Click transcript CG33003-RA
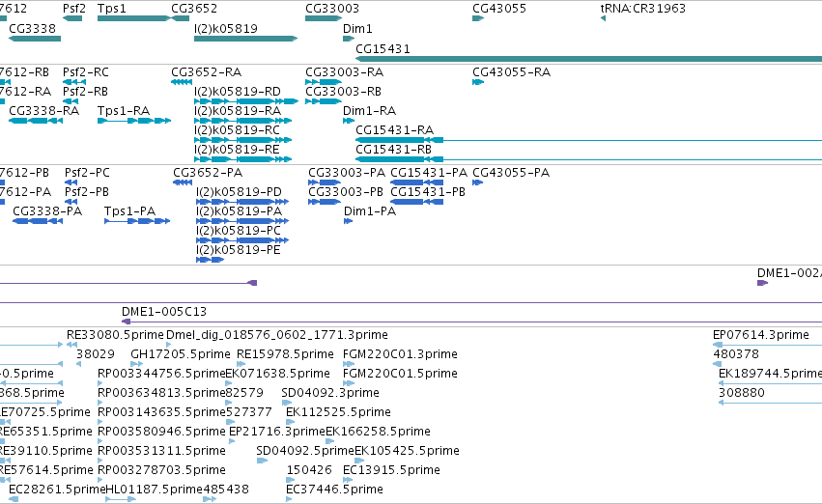Screen dimensions: 822x504 click(345, 72)
